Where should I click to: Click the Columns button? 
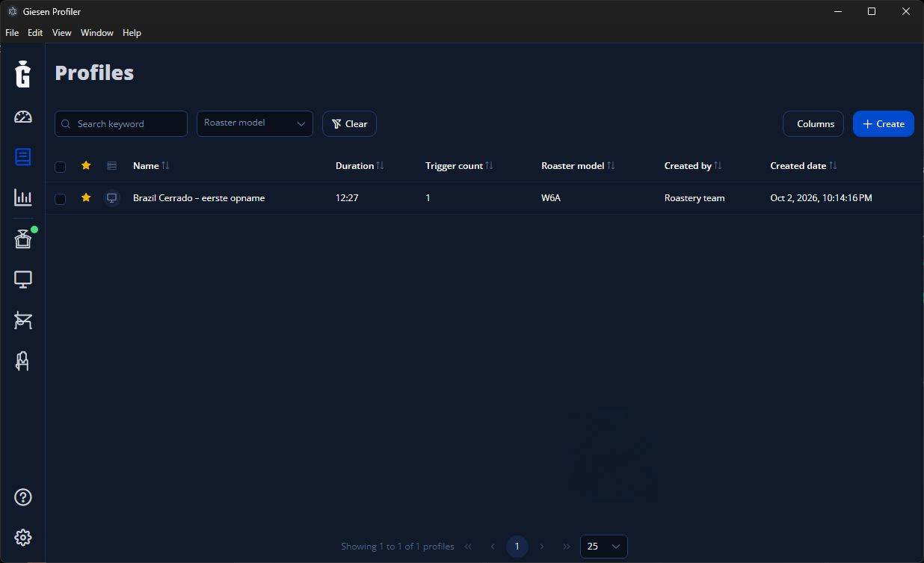813,124
